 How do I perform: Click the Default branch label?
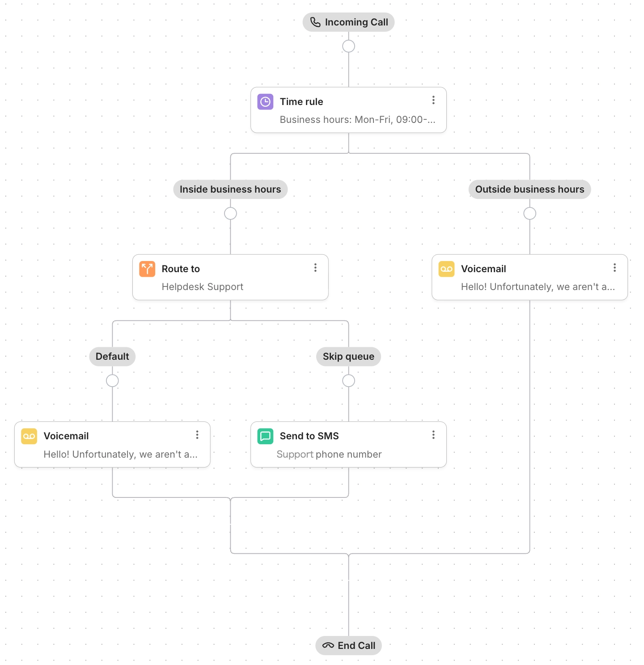click(x=112, y=356)
